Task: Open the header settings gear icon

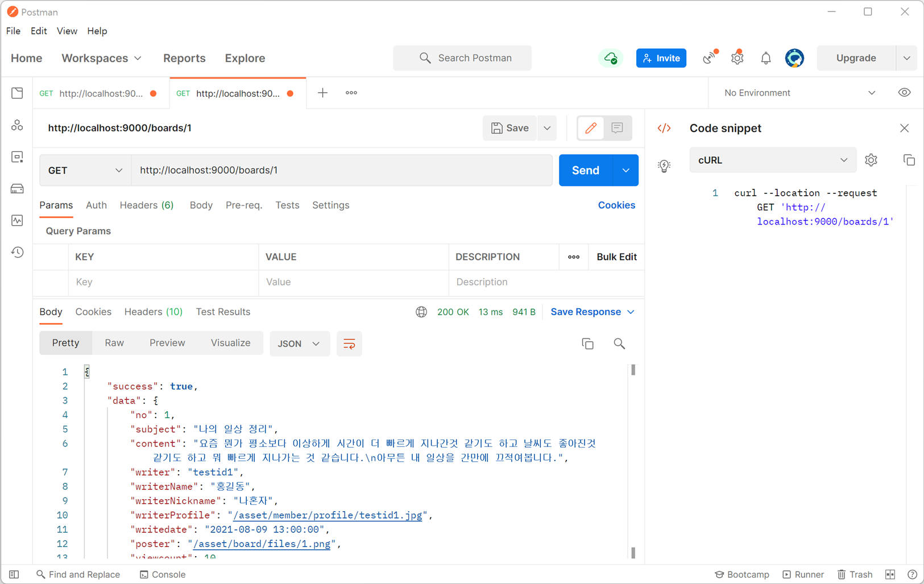Action: point(737,57)
